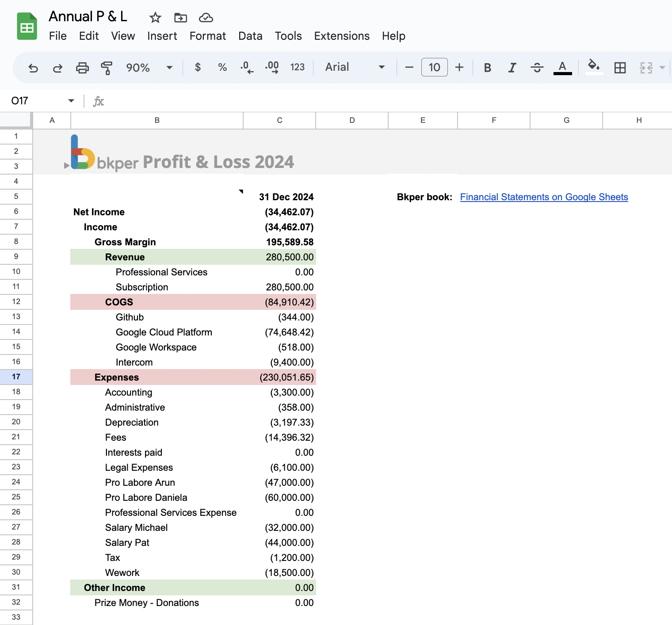Open the text color picker
This screenshot has height=625, width=672.
pos(561,67)
